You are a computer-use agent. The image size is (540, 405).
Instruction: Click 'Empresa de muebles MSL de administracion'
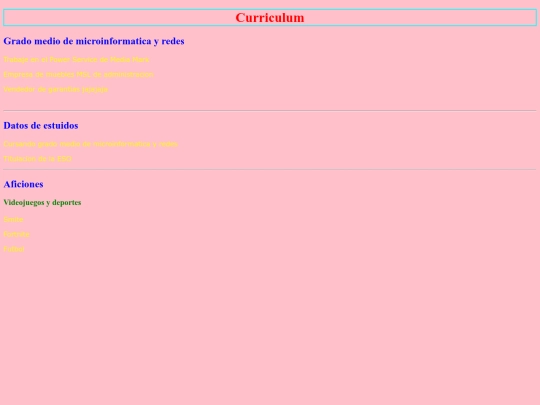click(79, 74)
